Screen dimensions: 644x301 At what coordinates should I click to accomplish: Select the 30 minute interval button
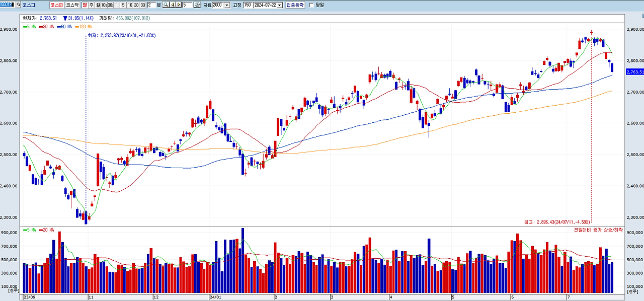[x=143, y=5]
